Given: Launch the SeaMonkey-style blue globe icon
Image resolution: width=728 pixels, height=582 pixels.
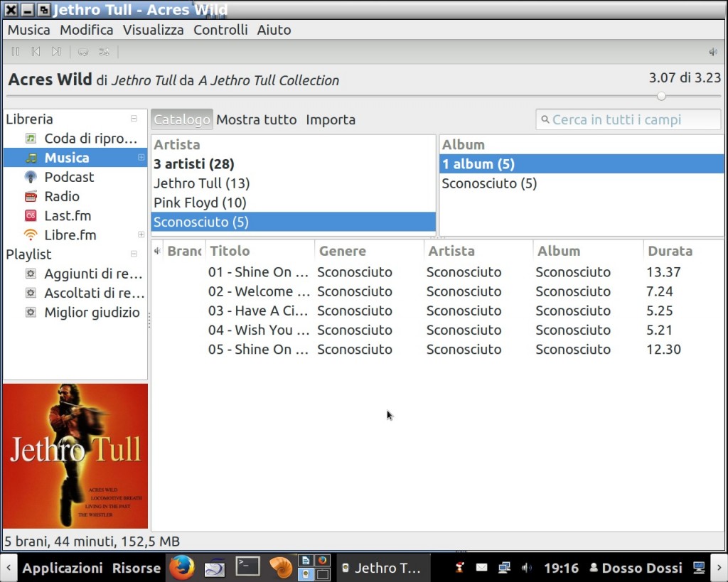Looking at the screenshot, I should (215, 567).
